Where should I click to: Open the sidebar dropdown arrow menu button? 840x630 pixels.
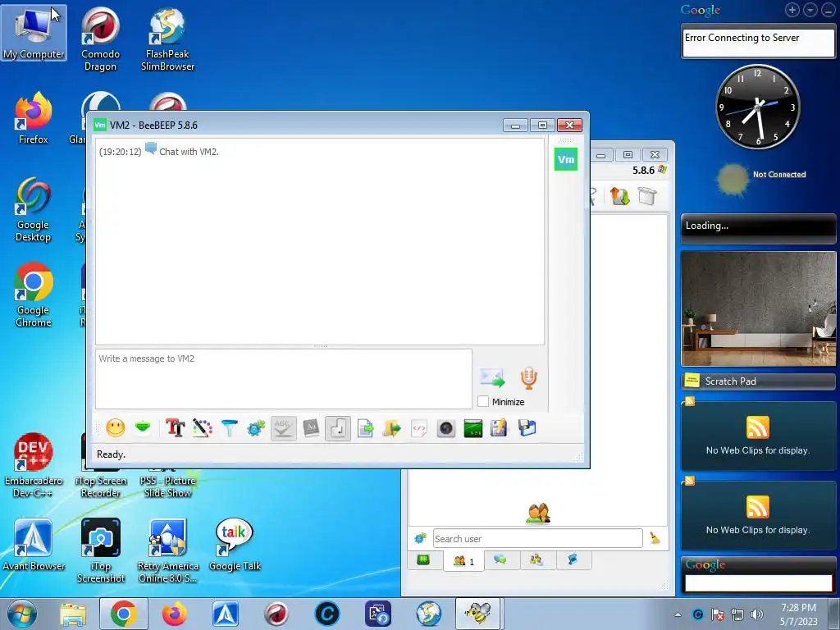[x=810, y=10]
